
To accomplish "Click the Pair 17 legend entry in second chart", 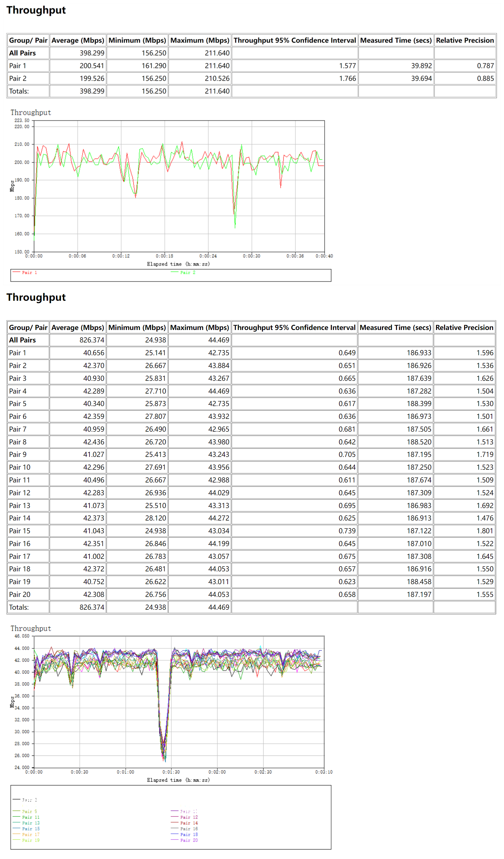I will tap(26, 834).
